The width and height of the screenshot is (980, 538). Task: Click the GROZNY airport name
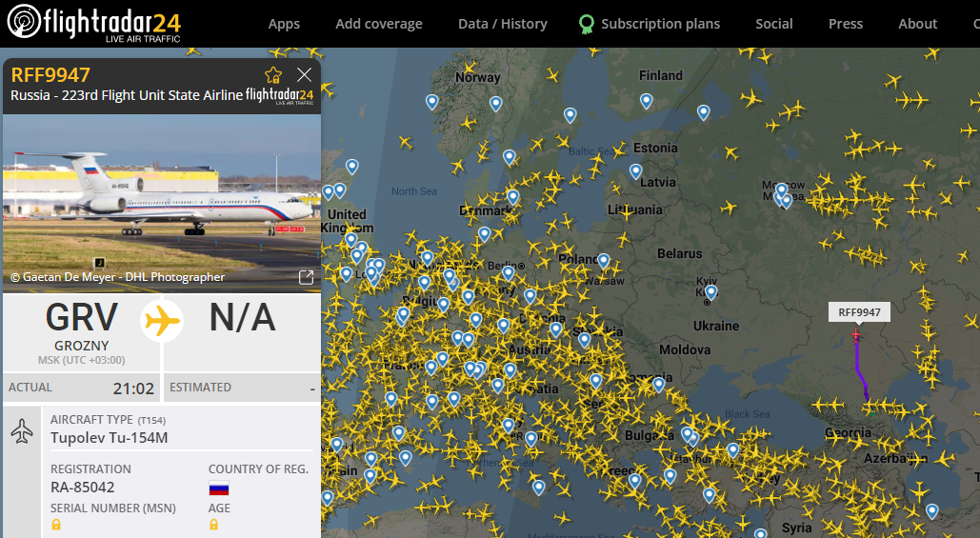(x=81, y=346)
